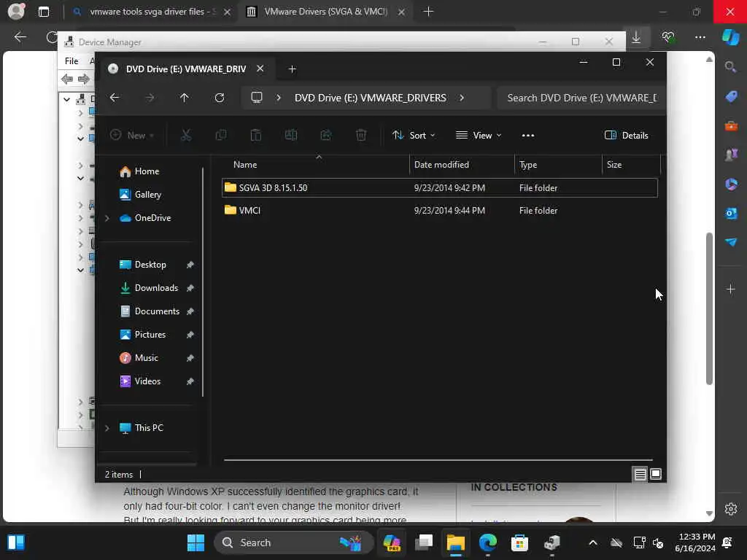Image resolution: width=747 pixels, height=560 pixels.
Task: Collapse the root node in Device Manager
Action: tap(66, 99)
